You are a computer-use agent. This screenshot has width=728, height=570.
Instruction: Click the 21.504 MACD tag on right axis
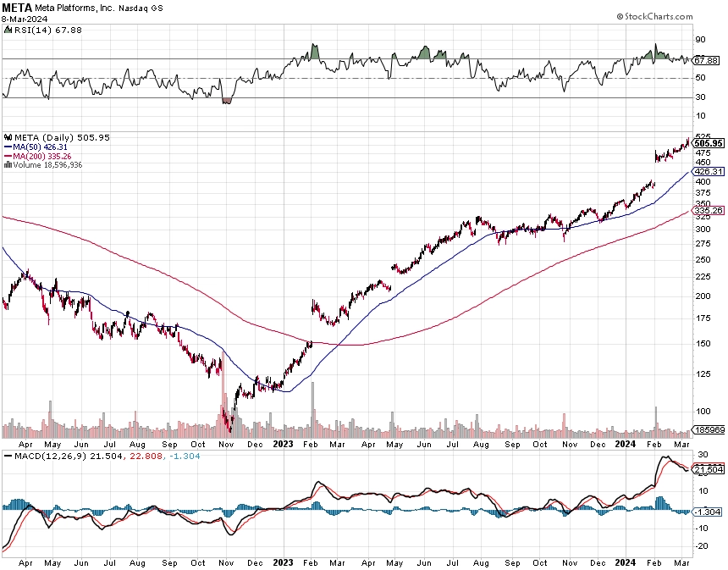pos(708,470)
